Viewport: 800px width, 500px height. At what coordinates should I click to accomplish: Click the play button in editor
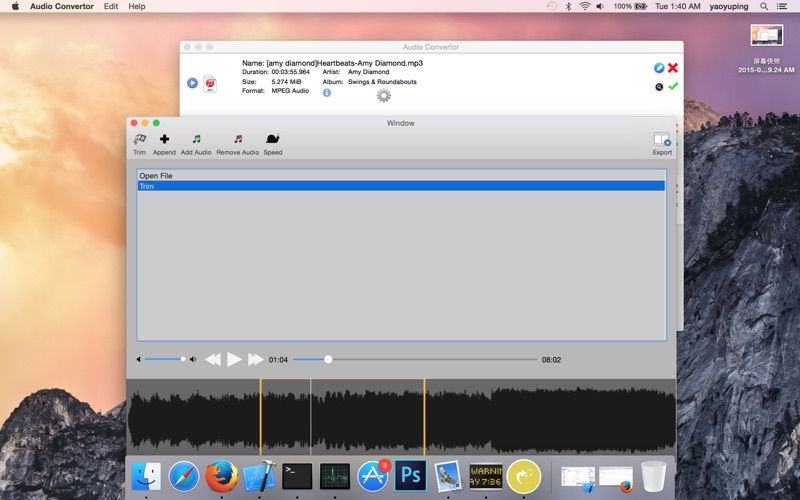[x=234, y=360]
